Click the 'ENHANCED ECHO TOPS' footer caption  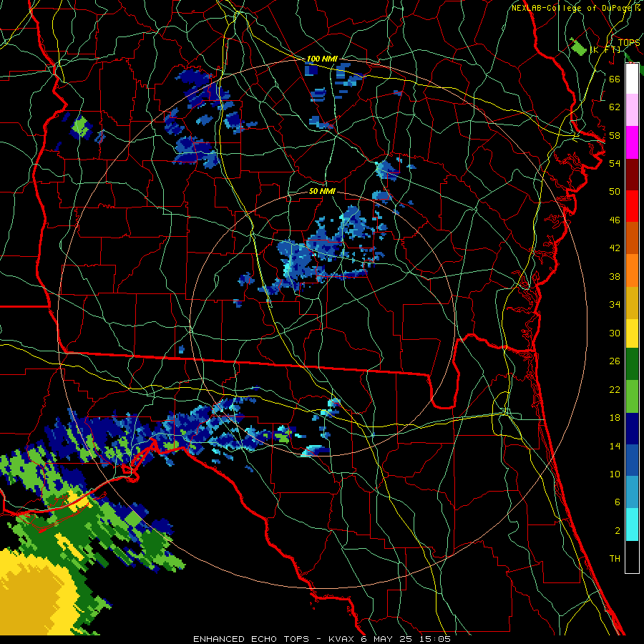click(251, 639)
